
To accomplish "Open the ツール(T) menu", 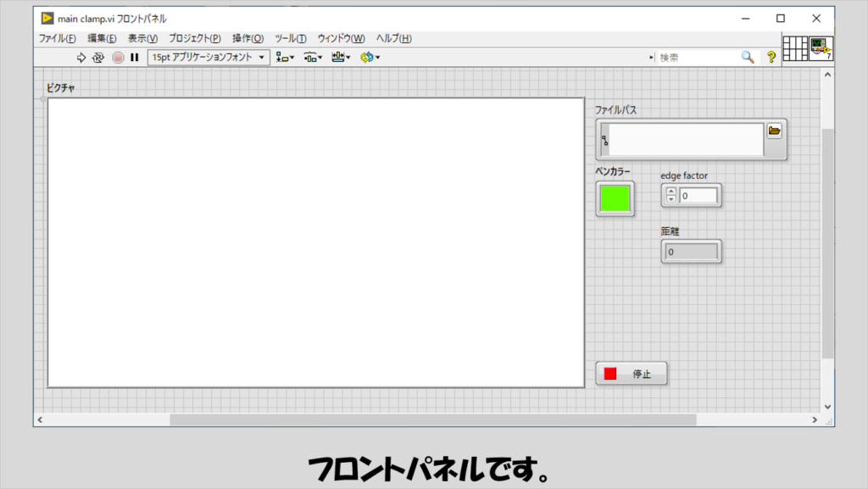I will click(290, 38).
